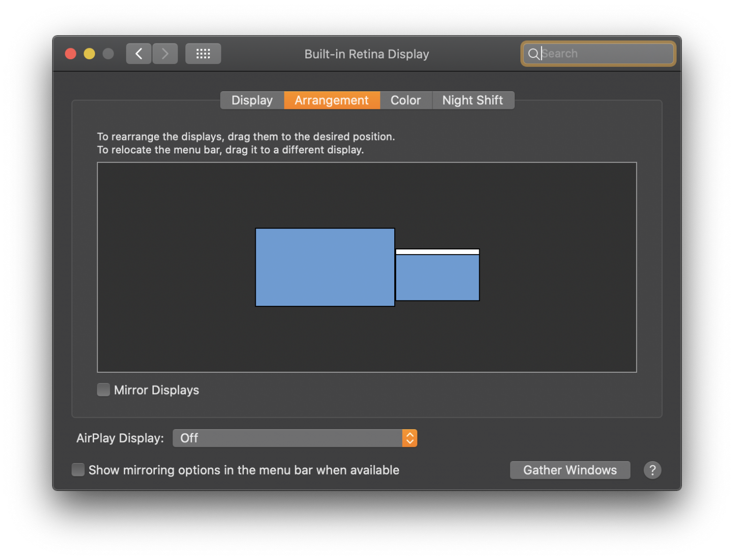Select the smaller external display rectangle
734x560 pixels.
[437, 277]
